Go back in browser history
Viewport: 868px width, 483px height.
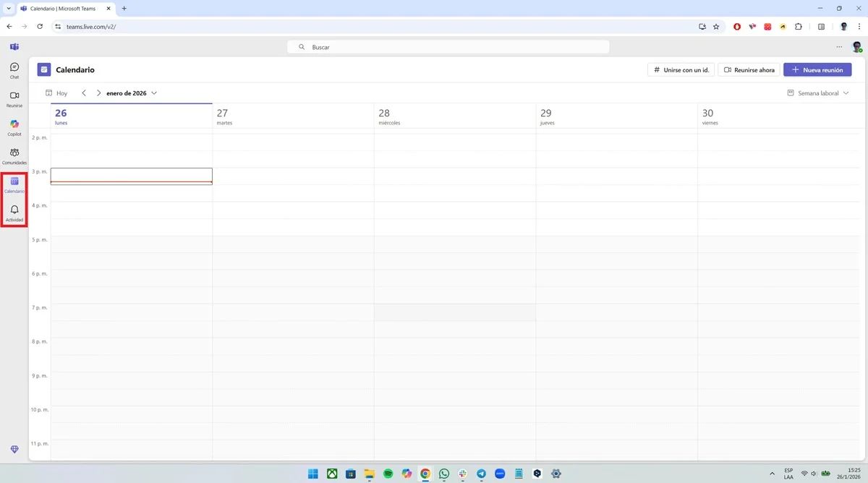coord(9,27)
